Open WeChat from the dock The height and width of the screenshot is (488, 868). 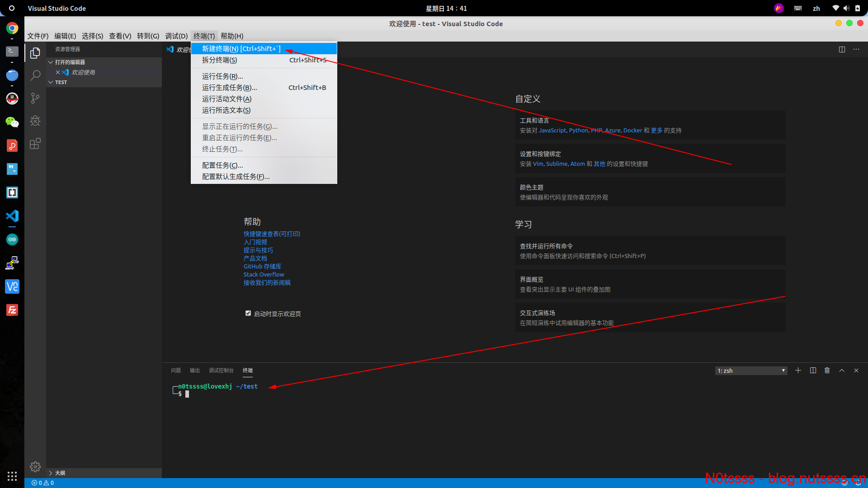tap(12, 122)
